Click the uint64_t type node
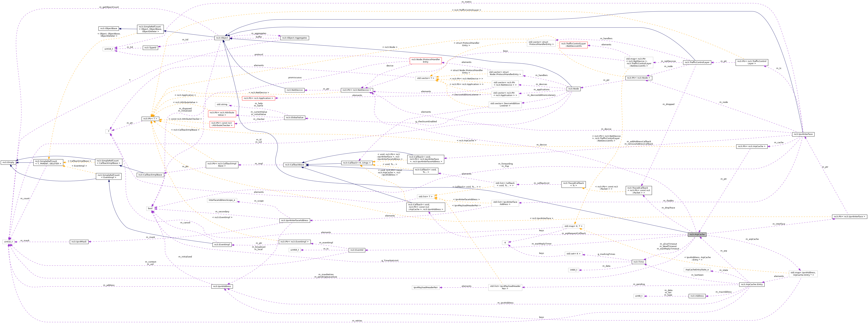This screenshot has height=323, width=868. coord(295,250)
